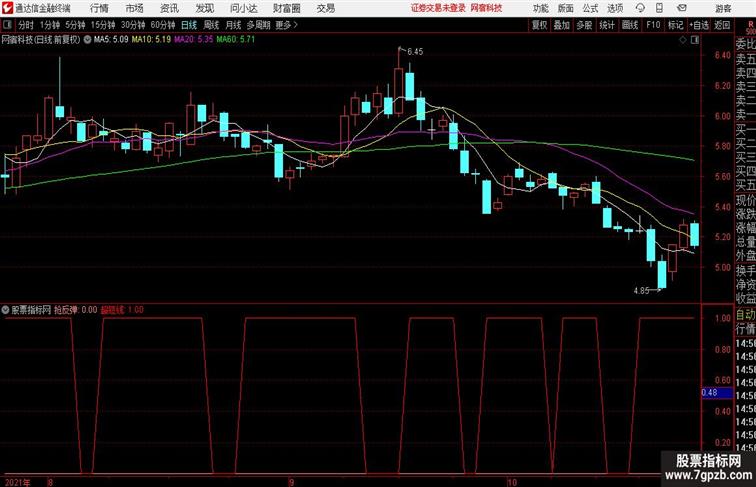
Task: Click the 统计 statistics button
Action: pyautogui.click(x=607, y=25)
